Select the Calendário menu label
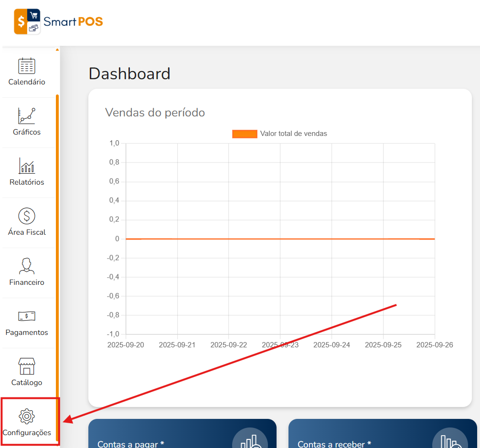480x448 pixels. pos(27,82)
